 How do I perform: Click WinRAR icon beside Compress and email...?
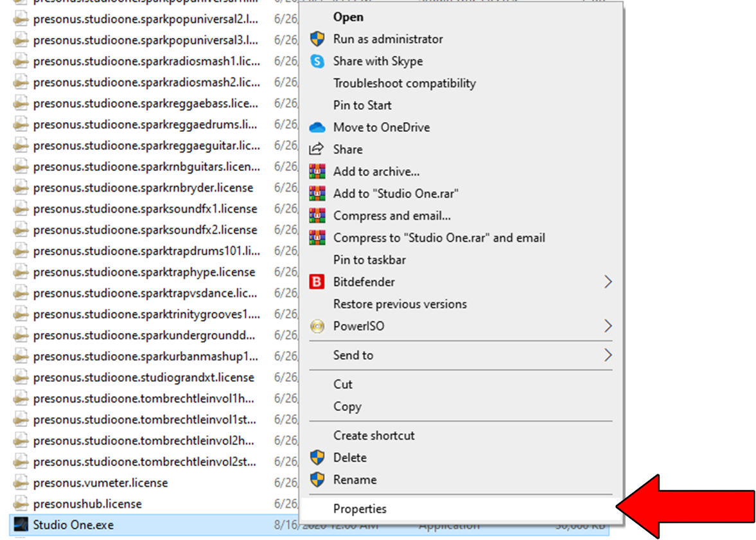point(317,216)
